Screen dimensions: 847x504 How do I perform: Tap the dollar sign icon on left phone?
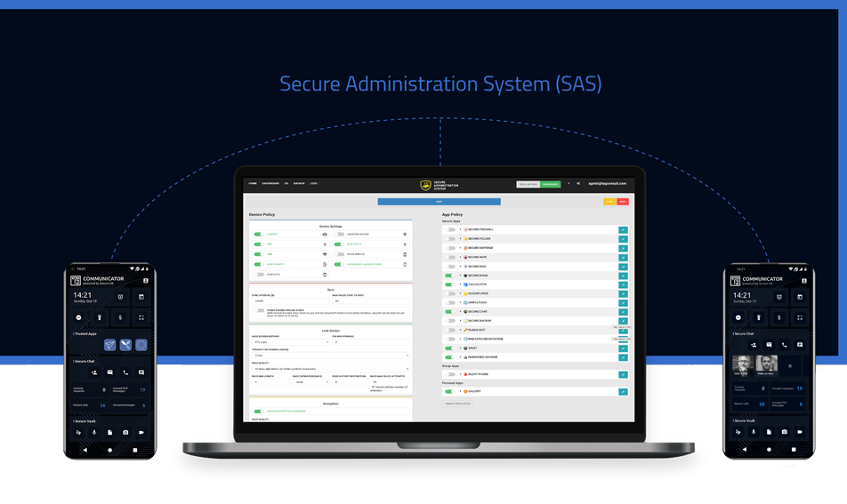[x=120, y=317]
